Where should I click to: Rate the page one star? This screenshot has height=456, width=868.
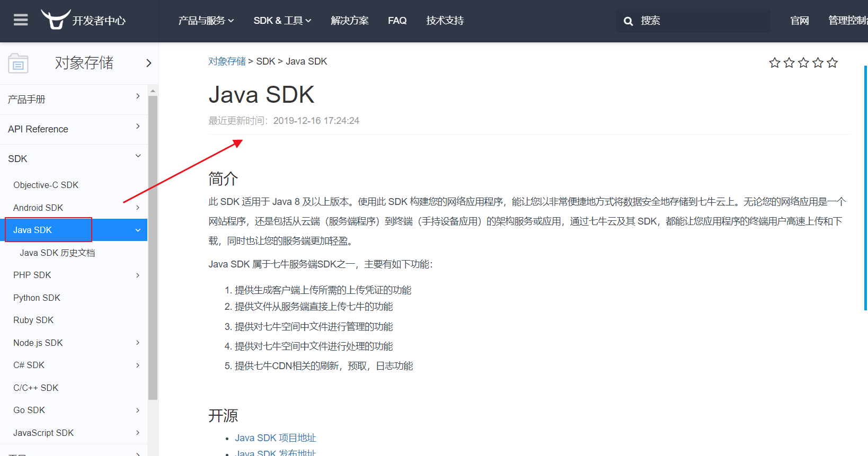775,63
